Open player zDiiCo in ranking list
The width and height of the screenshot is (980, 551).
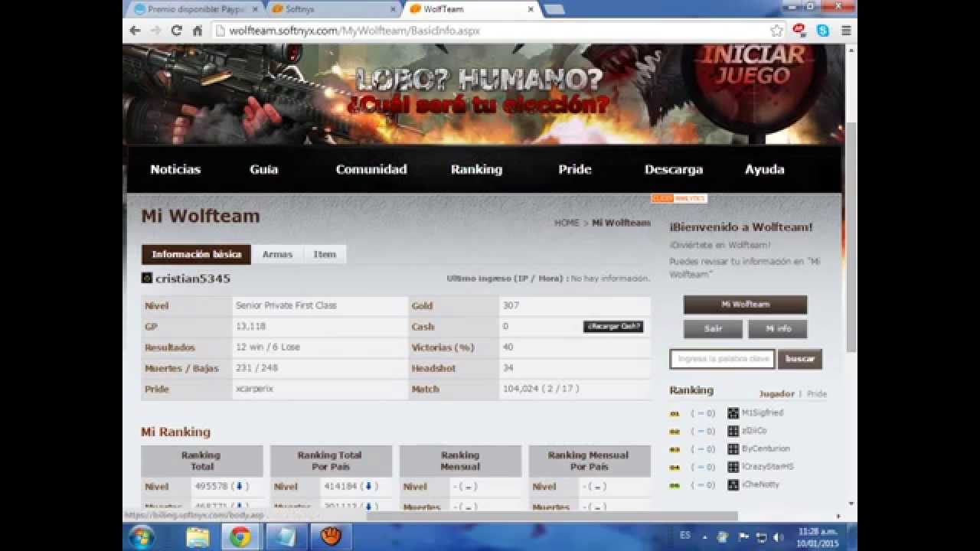coord(754,431)
